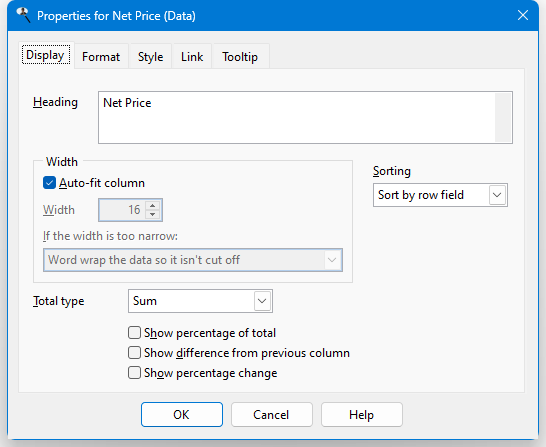
Task: Close the Properties for Net Price dialog
Action: click(523, 15)
